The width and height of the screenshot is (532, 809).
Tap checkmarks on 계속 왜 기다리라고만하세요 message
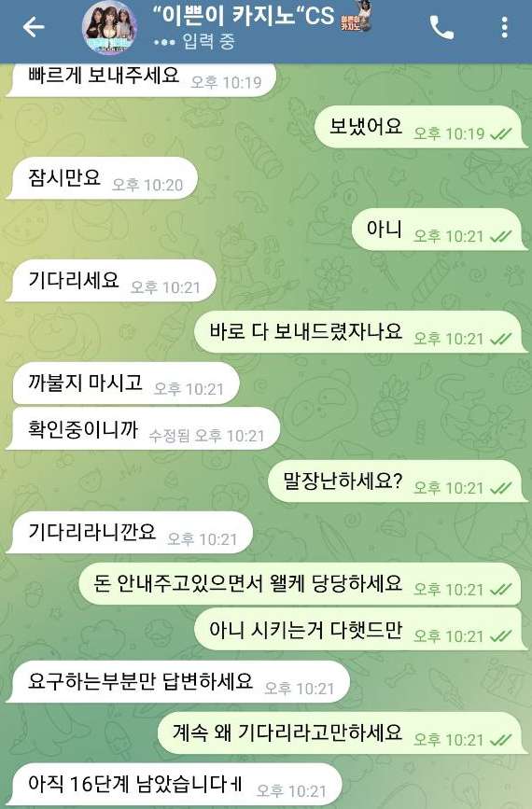point(500,740)
